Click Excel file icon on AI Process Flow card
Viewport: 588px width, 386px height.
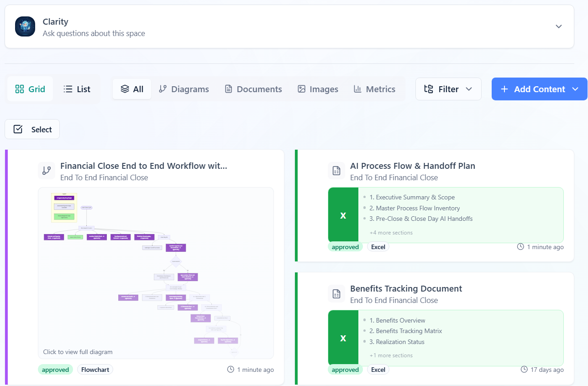(x=343, y=215)
